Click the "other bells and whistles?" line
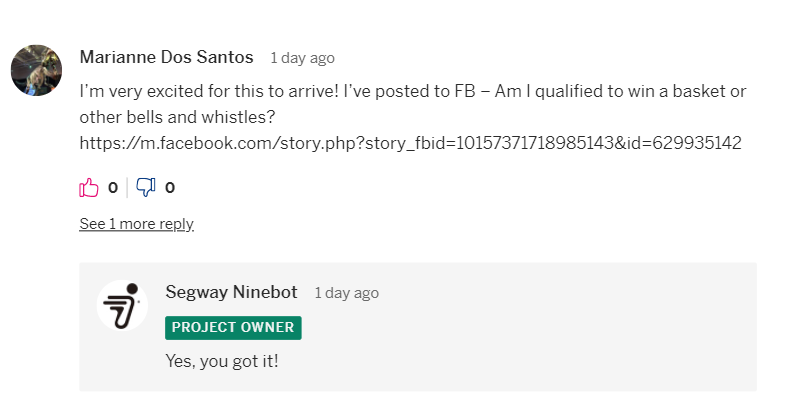 tap(178, 117)
